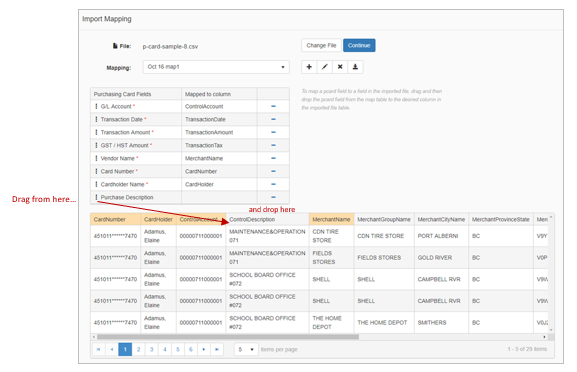The height and width of the screenshot is (372, 577).
Task: Go to the first page of results
Action: click(99, 349)
